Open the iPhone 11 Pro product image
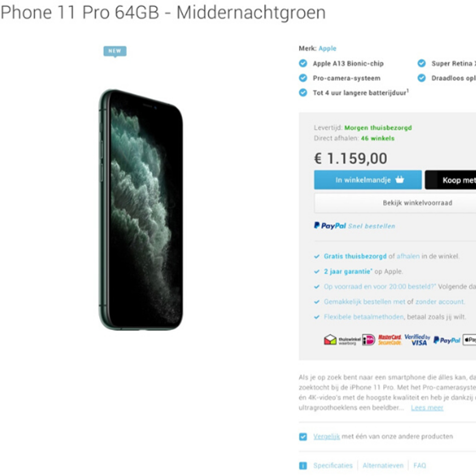Image resolution: width=476 pixels, height=476 pixels. pos(141,210)
